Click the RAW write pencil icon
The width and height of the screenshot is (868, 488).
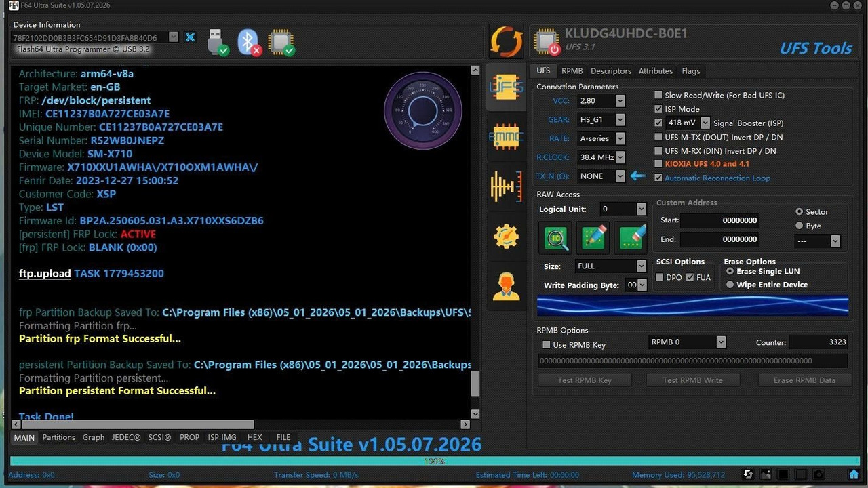click(x=593, y=238)
